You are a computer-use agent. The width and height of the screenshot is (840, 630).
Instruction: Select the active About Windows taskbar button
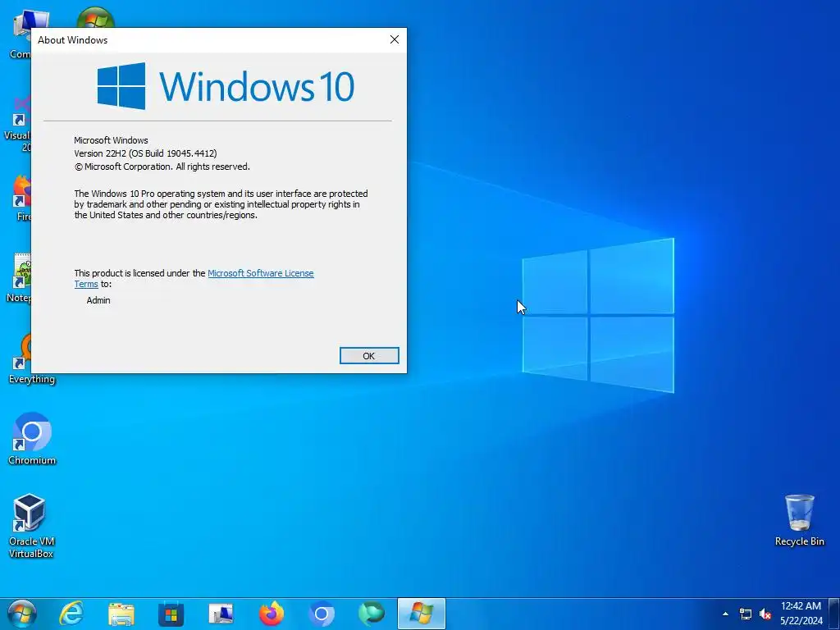click(x=422, y=614)
